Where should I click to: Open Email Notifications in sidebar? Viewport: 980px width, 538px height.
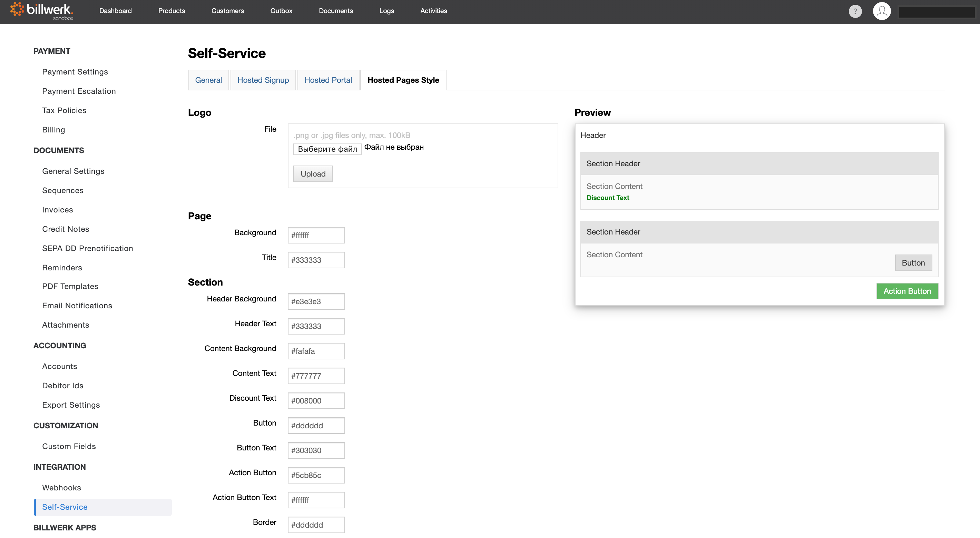(77, 306)
